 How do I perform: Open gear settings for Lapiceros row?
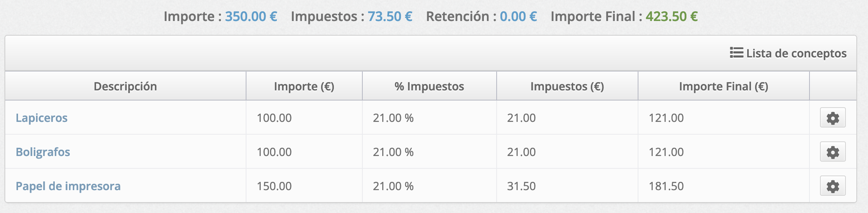coord(833,118)
